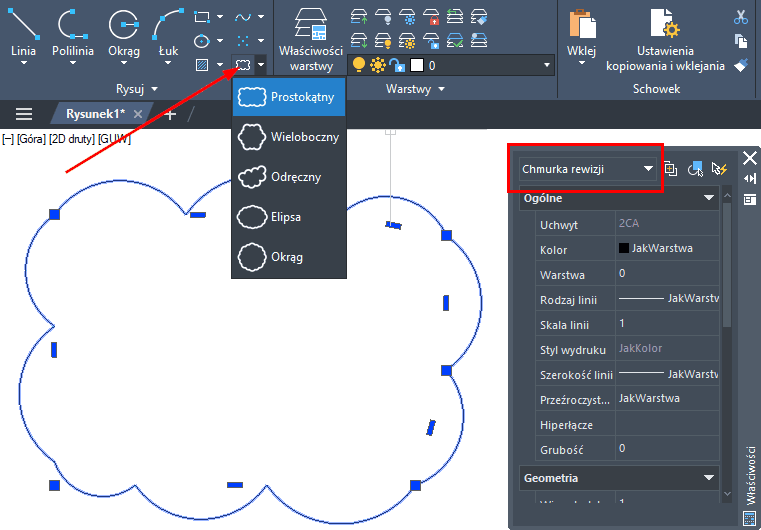
Task: Click the revision cloud tool icon
Action: (x=243, y=64)
